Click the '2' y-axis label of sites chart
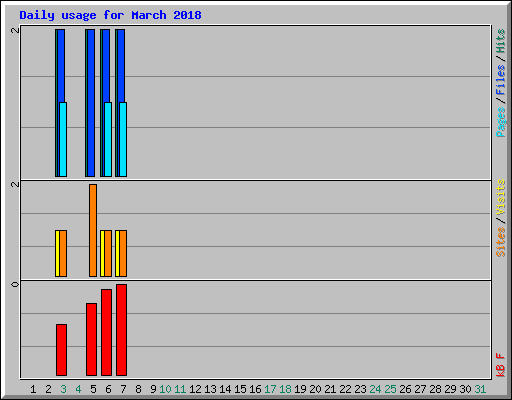The width and height of the screenshot is (512, 400). tap(15, 184)
